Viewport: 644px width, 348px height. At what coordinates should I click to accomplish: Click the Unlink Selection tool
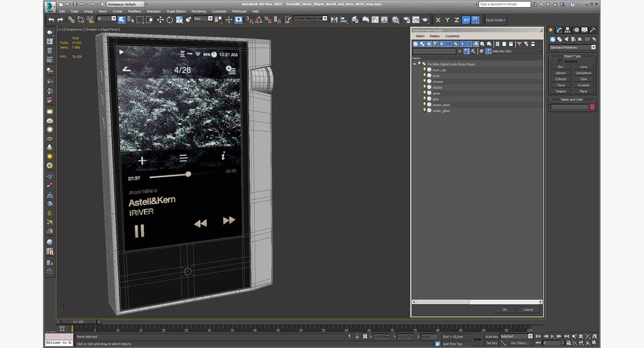click(80, 20)
